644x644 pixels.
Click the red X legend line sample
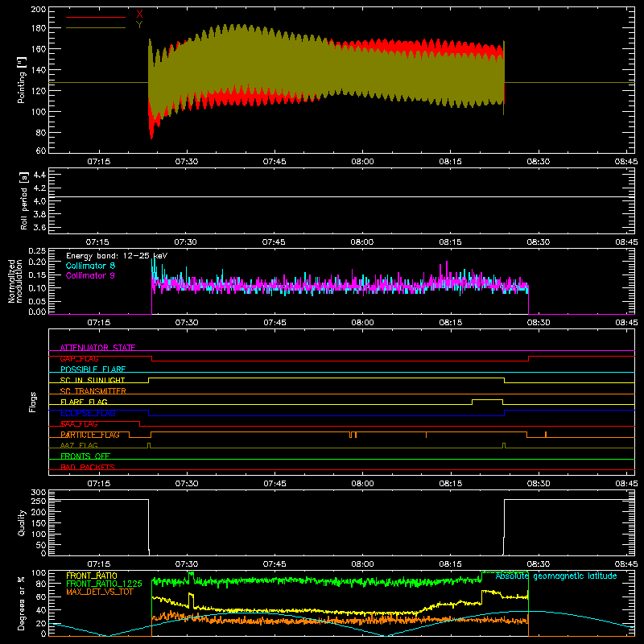pyautogui.click(x=96, y=17)
